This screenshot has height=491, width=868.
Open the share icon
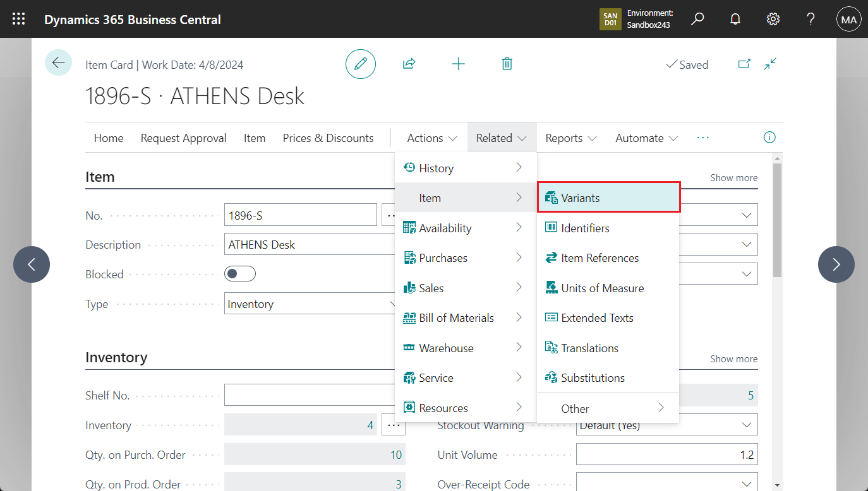(409, 64)
